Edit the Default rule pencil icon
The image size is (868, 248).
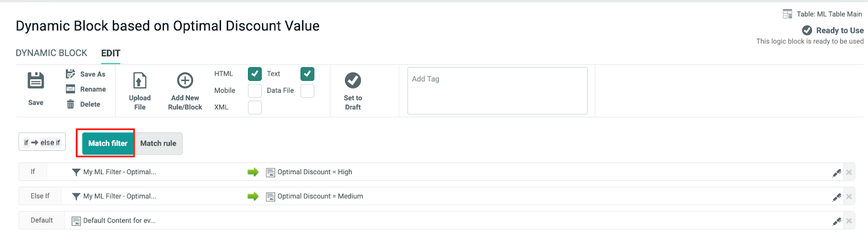pos(837,221)
